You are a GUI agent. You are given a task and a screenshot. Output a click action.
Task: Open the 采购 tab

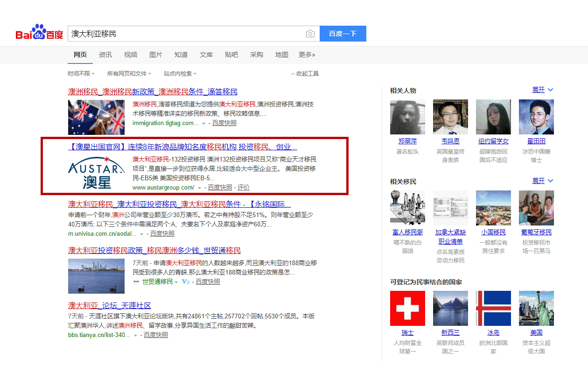(257, 55)
